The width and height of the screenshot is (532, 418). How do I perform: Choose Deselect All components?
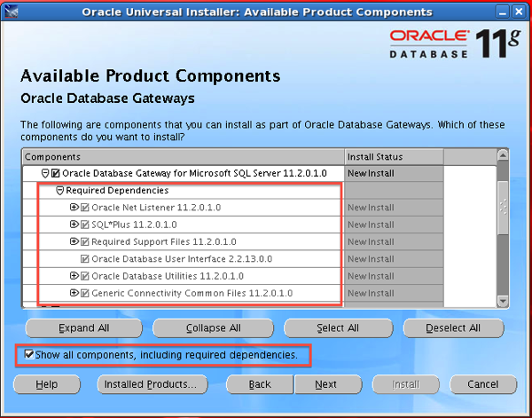point(453,328)
